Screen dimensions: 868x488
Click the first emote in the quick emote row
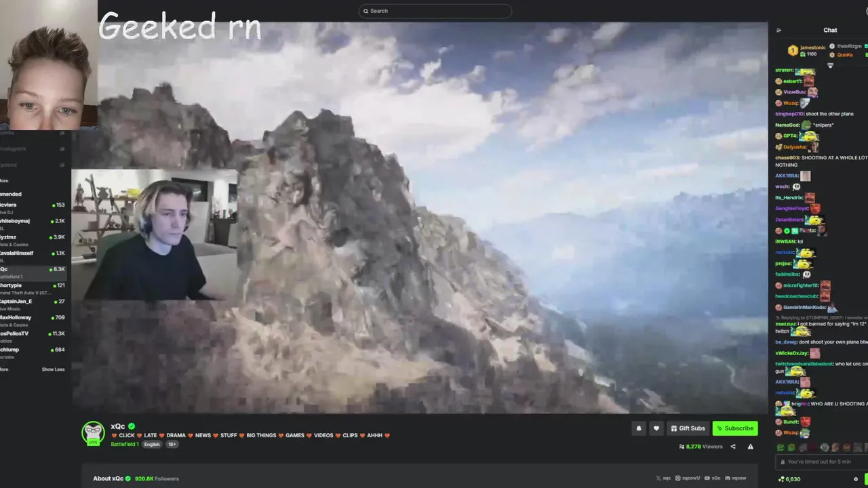(x=781, y=447)
